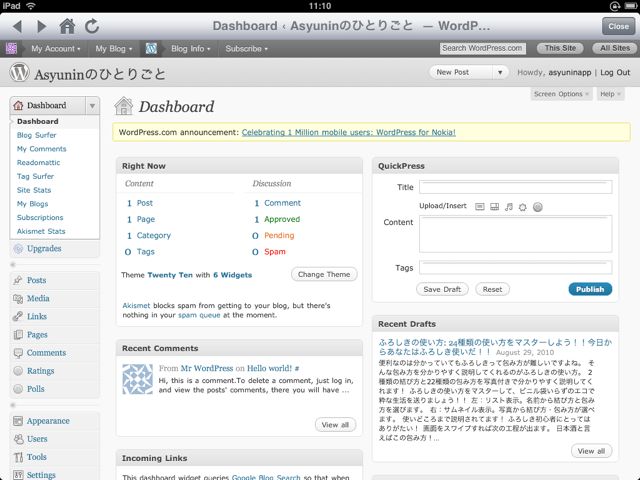Expand the Help panel
Screen dimensions: 640x480
[610, 94]
